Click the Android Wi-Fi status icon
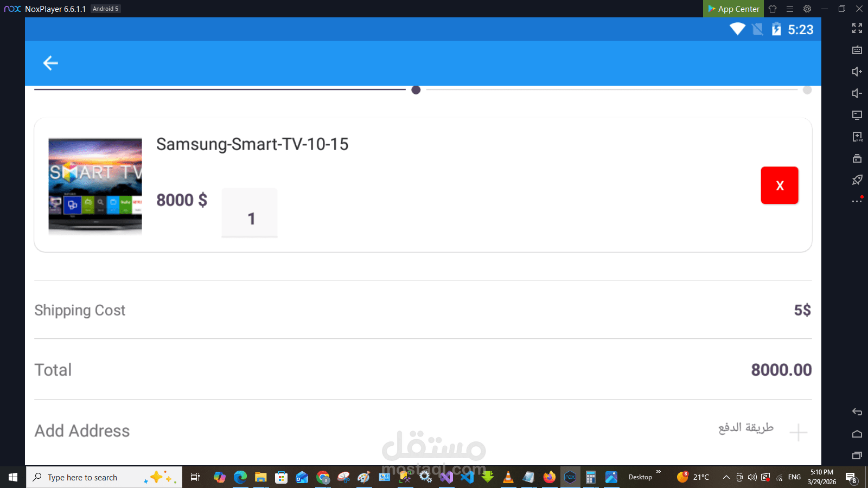Viewport: 868px width, 488px height. (x=737, y=29)
